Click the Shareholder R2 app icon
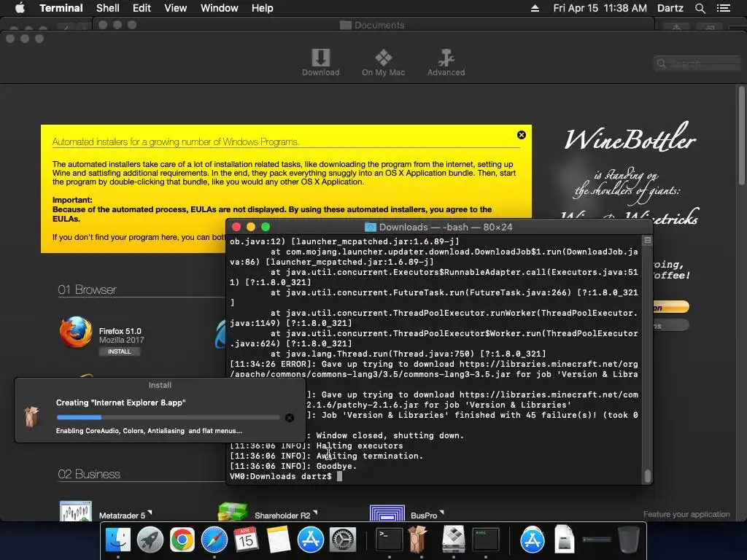Screen dimensions: 747x560 (233, 511)
